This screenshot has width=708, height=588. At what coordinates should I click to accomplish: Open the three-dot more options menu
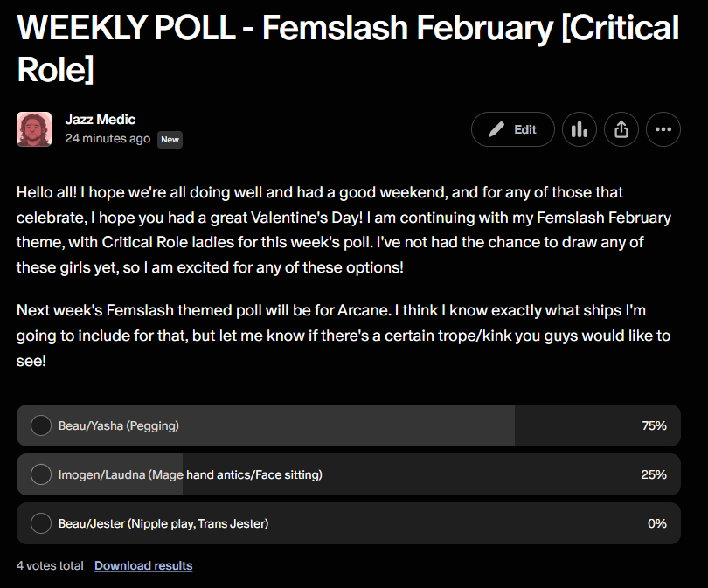point(663,129)
